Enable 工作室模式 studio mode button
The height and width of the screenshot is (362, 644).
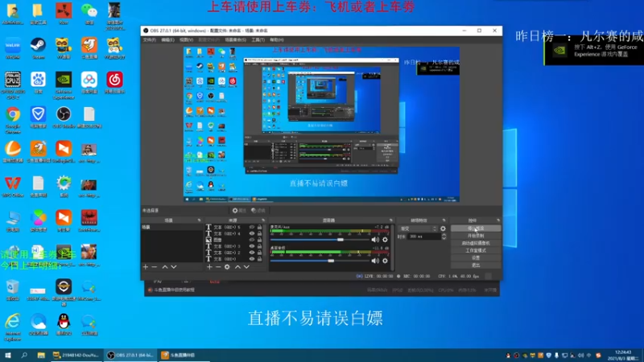point(476,250)
